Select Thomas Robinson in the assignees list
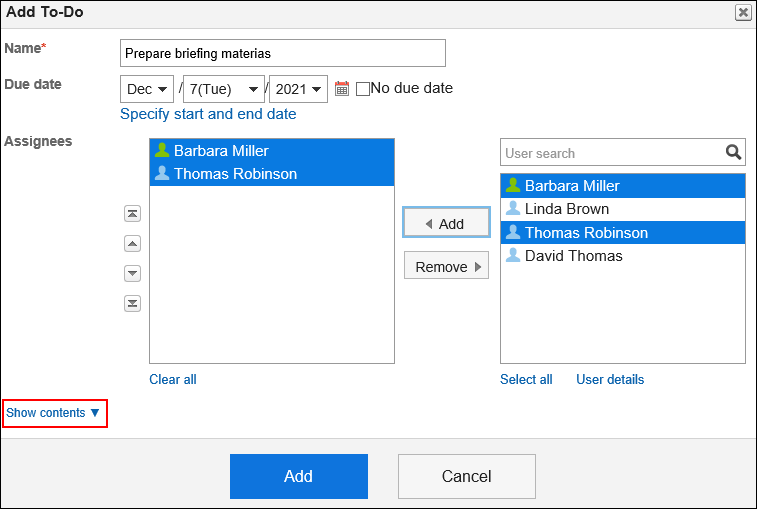The height and width of the screenshot is (509, 757). (272, 174)
